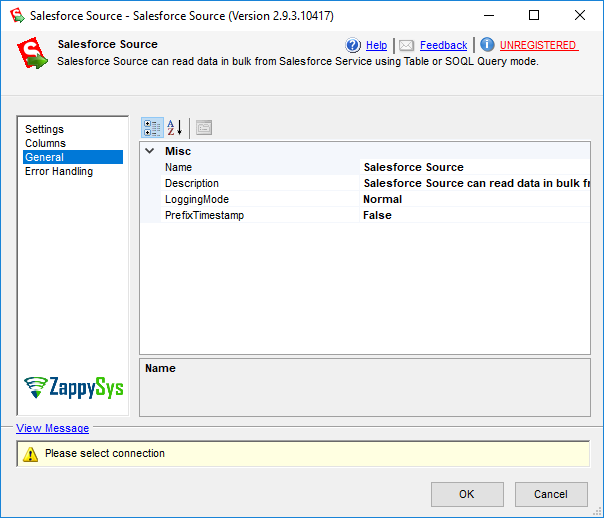Screen dimensions: 604x518
Task: Click the Please select connection message
Action: point(105,453)
